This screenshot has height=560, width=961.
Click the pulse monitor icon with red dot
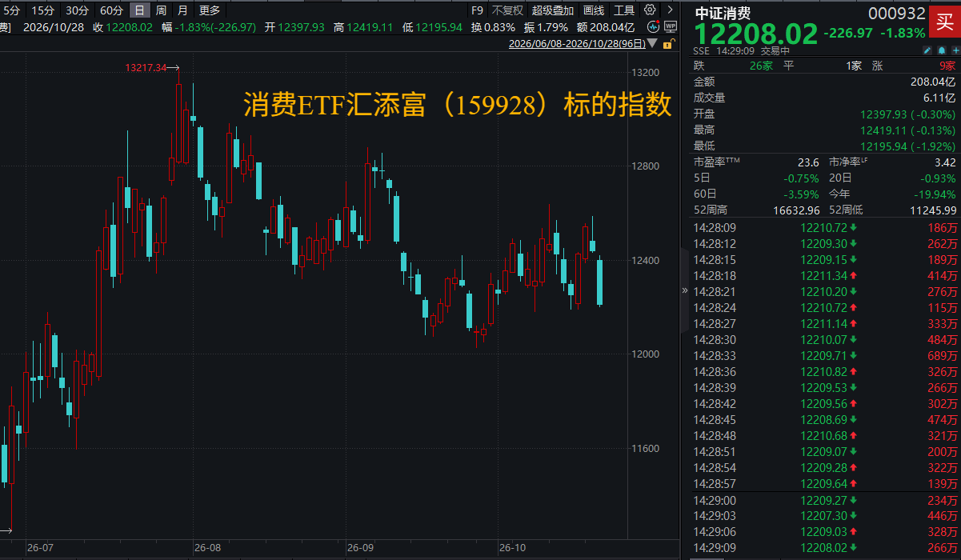(654, 26)
